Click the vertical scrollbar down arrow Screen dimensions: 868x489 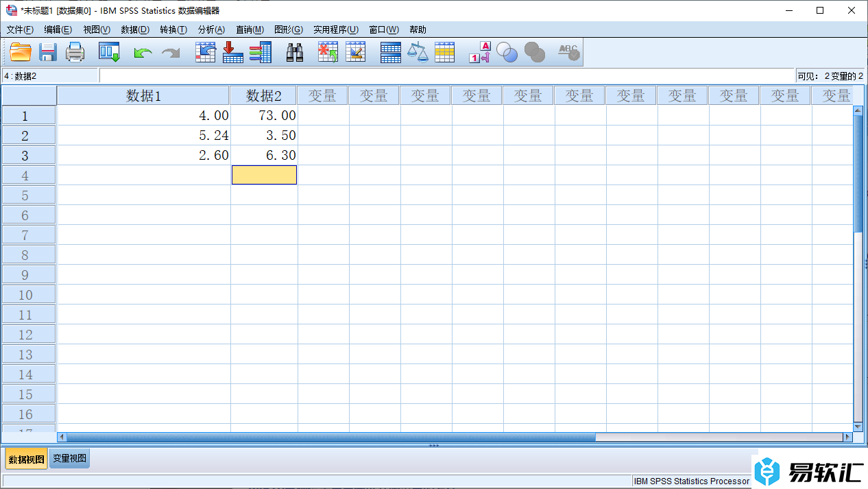click(858, 427)
